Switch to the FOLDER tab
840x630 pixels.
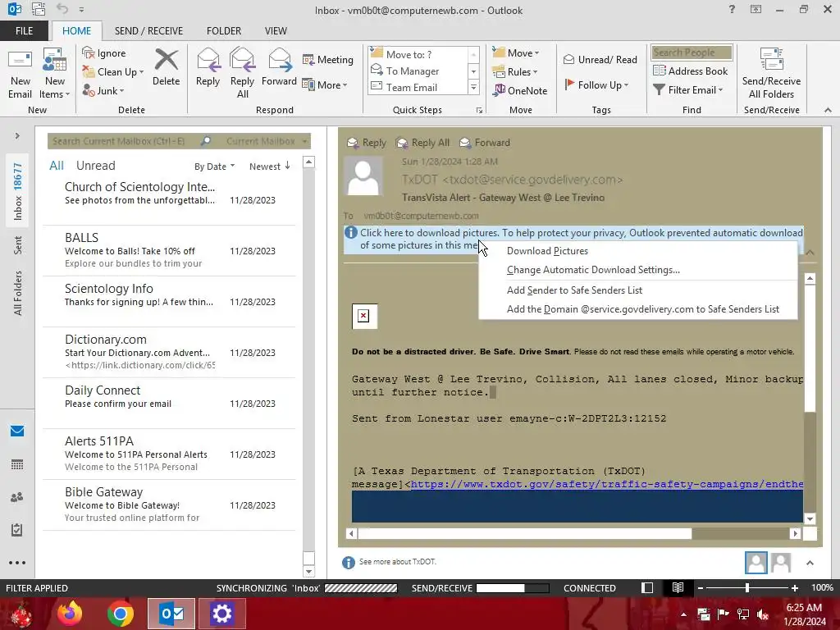[x=224, y=30]
